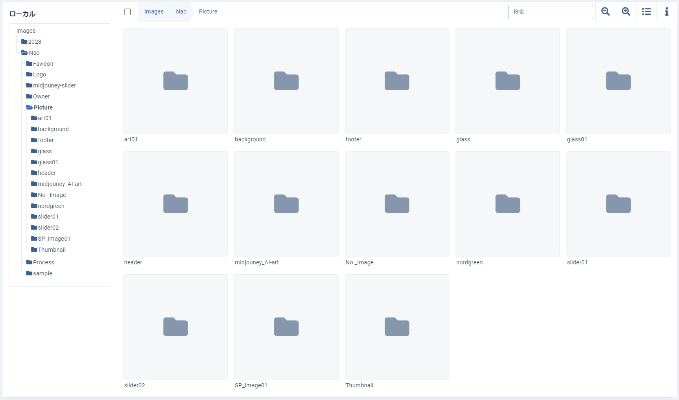The image size is (679, 400).
Task: Open the information icon in toolbar
Action: click(666, 12)
